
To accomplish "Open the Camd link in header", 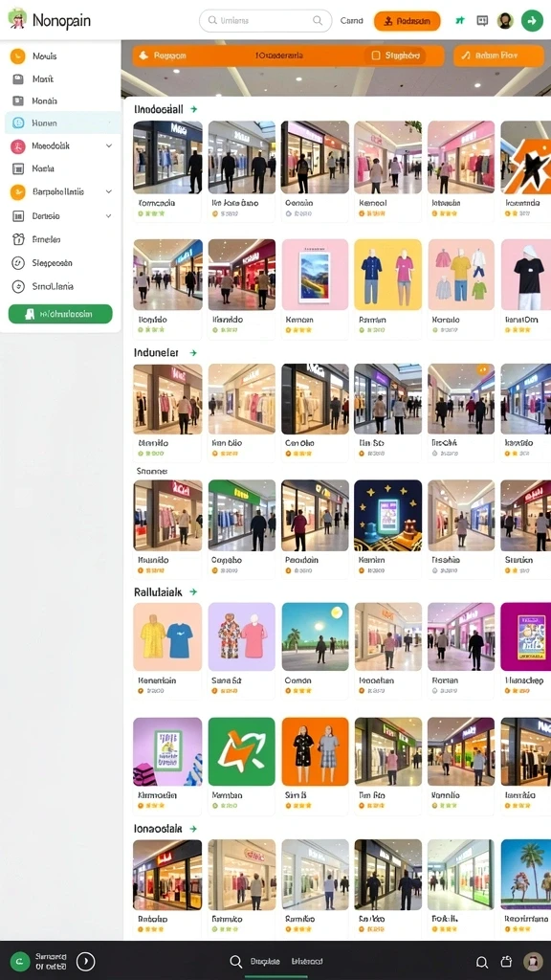I will pos(351,21).
